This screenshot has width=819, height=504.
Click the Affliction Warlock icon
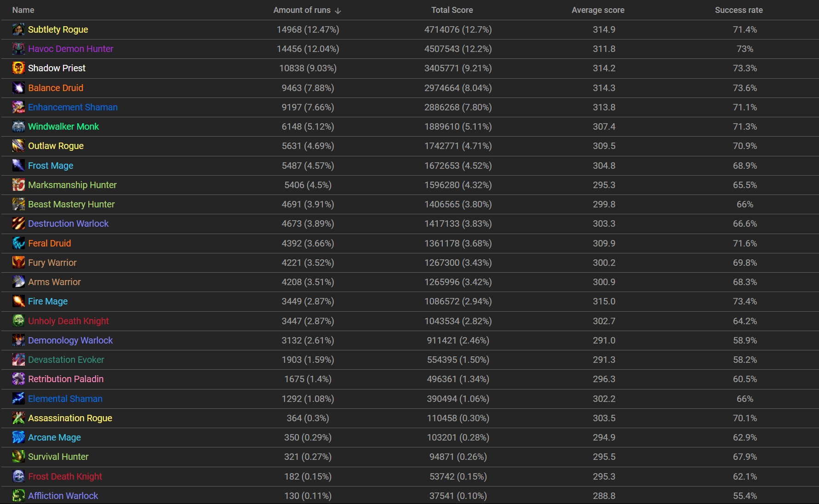tap(18, 496)
